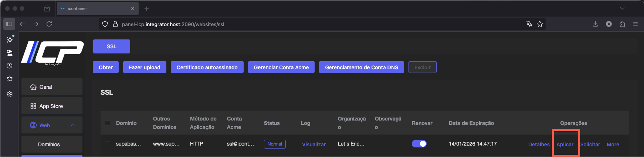The height and width of the screenshot is (157, 644).
Task: Toggle the browser sidebar panel icon
Action: (9, 24)
